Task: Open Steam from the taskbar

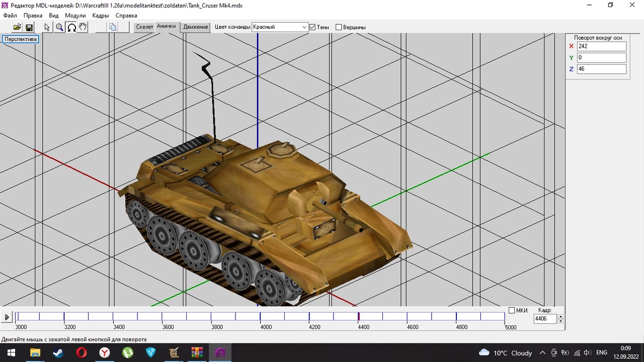Action: click(x=58, y=352)
